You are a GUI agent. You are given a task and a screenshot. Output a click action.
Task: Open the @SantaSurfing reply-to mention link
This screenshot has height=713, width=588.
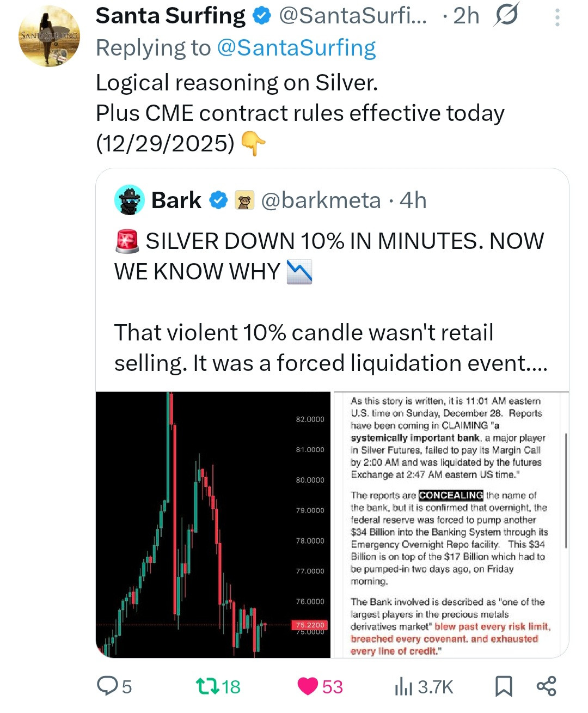click(296, 48)
